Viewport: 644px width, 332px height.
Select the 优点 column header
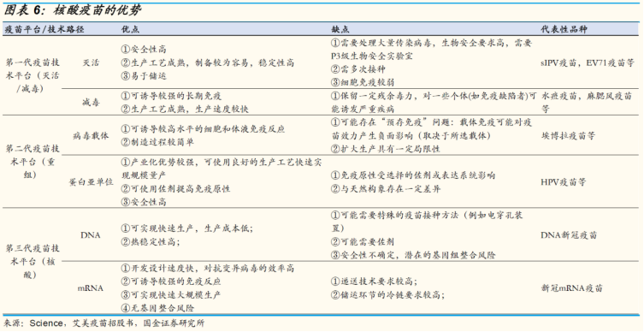130,29
